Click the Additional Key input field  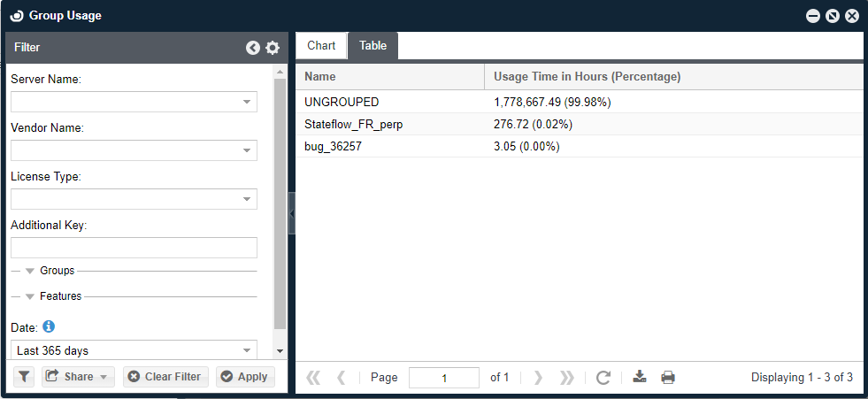[133, 248]
